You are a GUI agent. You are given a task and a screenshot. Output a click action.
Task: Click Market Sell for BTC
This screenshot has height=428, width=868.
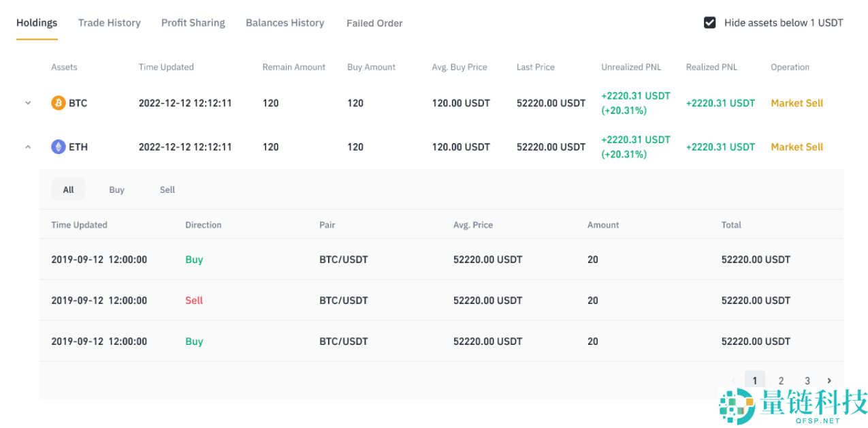click(797, 103)
